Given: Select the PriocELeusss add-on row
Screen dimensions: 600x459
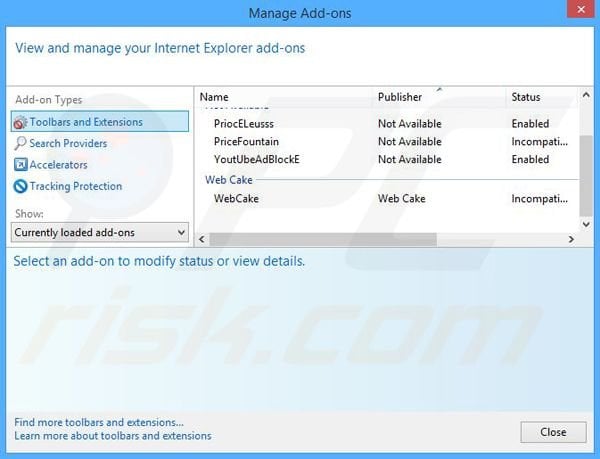Looking at the screenshot, I should [x=387, y=124].
